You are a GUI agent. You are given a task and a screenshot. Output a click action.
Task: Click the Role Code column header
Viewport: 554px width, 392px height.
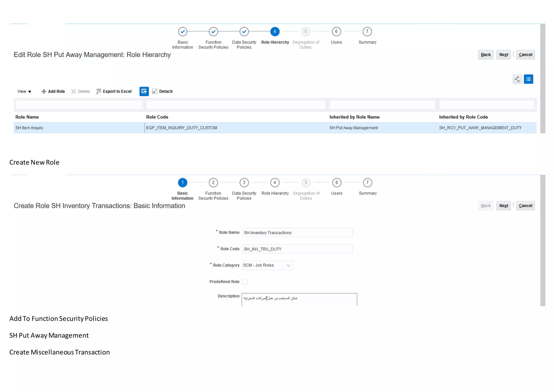(157, 117)
